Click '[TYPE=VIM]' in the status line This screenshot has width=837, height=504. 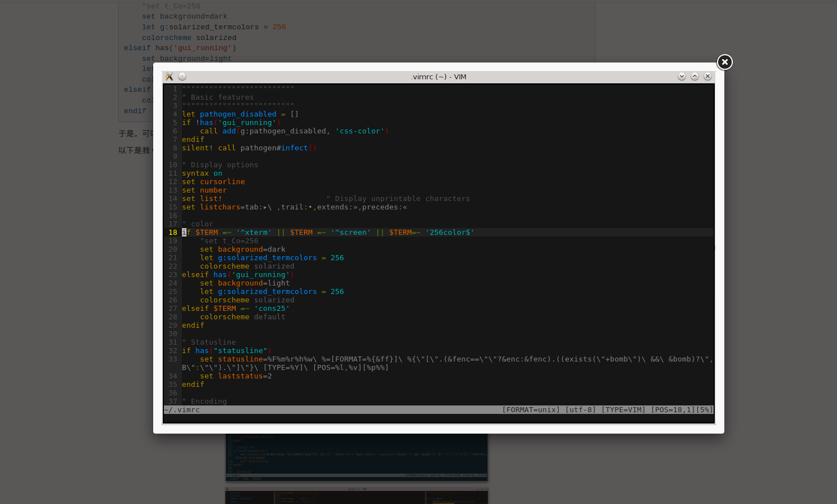click(624, 410)
